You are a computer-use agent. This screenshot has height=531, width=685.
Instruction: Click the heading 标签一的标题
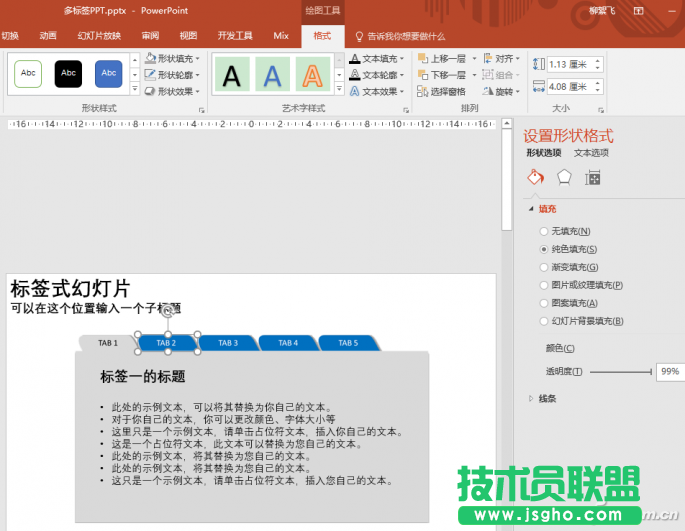click(143, 377)
